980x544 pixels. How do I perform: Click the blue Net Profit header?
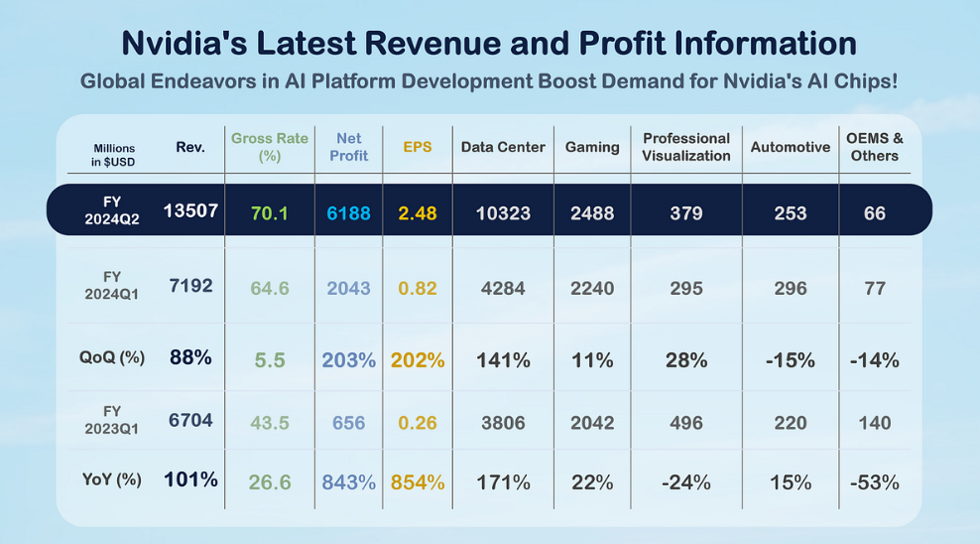tap(348, 147)
